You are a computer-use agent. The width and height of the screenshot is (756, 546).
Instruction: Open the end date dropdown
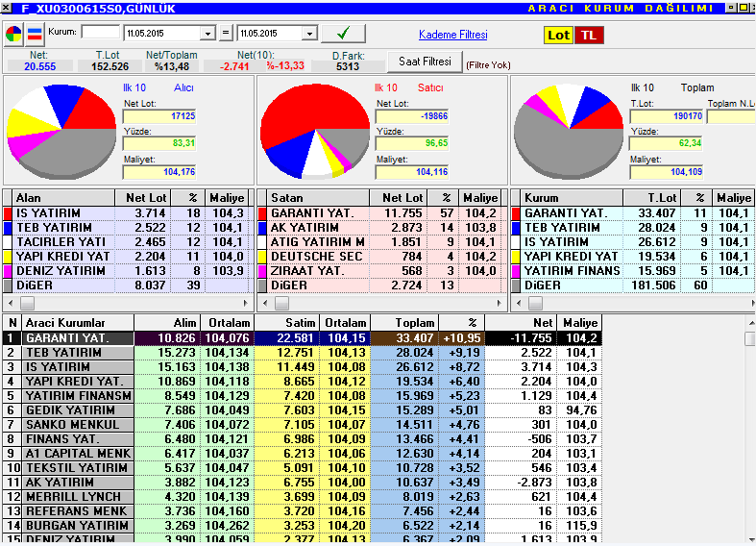click(309, 34)
